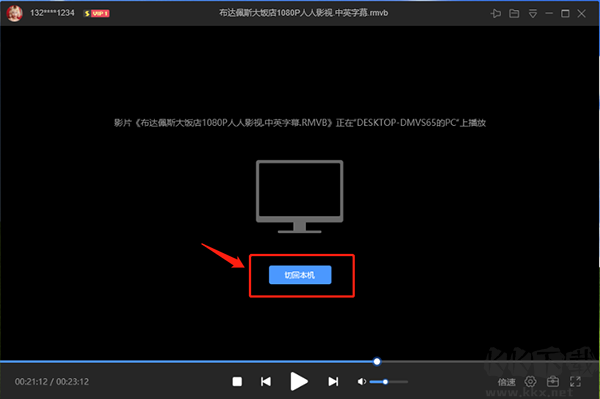Viewport: 600px width, 399px height.
Task: Click the file title in the title bar
Action: [303, 13]
